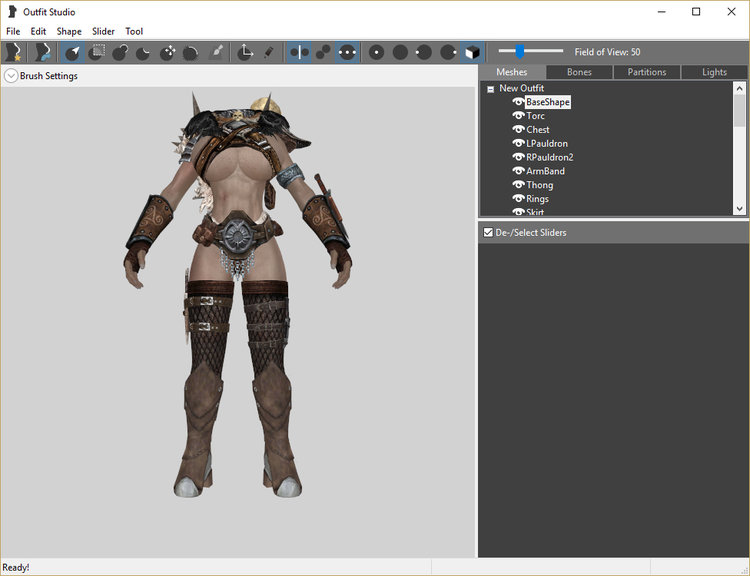Click the mesh list scrollbar thumb
This screenshot has width=750, height=576.
[x=739, y=110]
